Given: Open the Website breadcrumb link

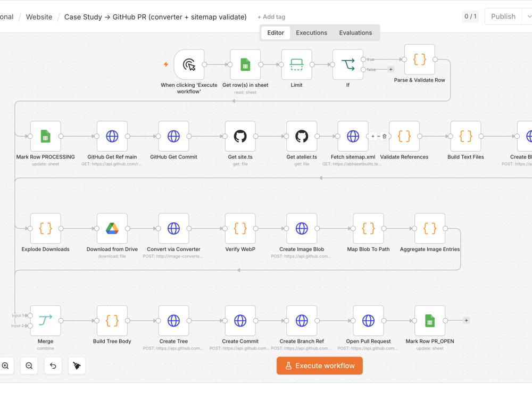Looking at the screenshot, I should [x=39, y=17].
